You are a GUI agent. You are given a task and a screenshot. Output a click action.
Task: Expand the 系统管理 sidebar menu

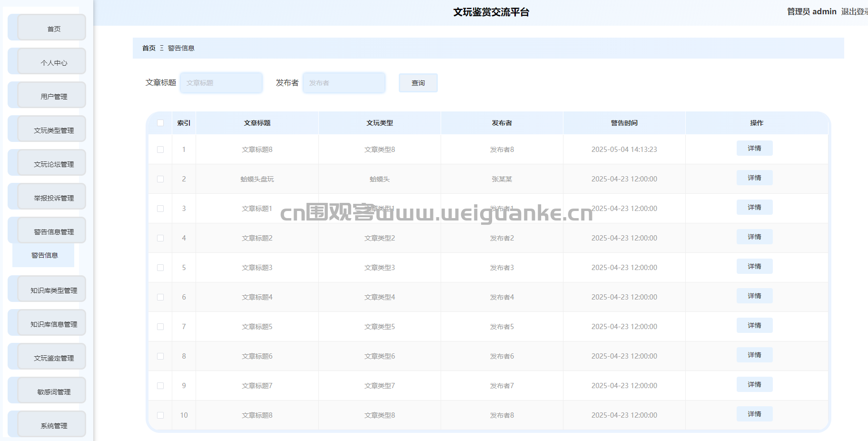click(x=54, y=426)
